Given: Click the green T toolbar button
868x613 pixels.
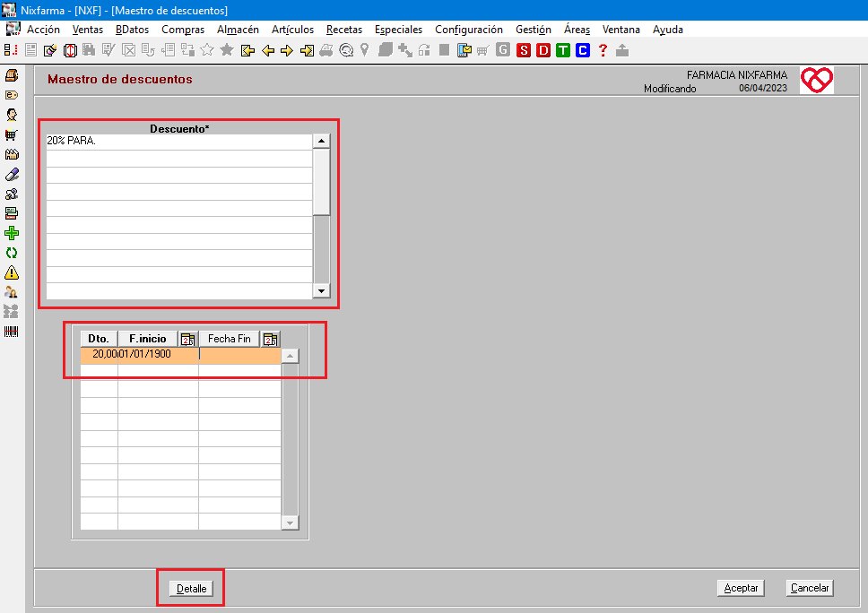Looking at the screenshot, I should [x=563, y=50].
